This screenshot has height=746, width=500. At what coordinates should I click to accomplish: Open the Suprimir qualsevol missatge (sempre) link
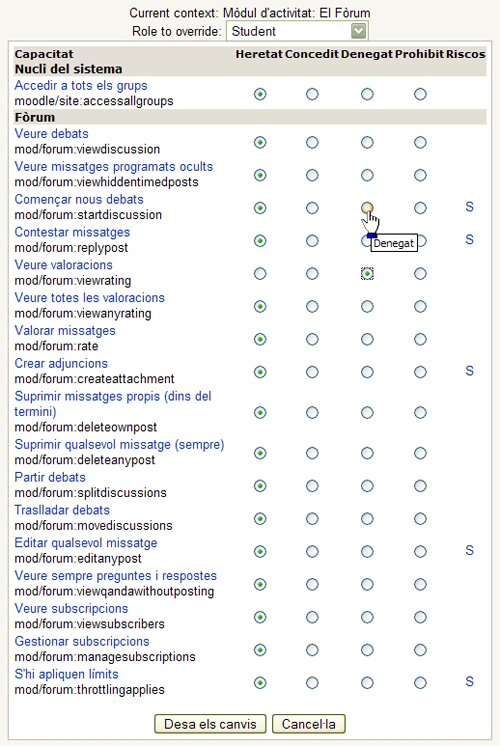point(119,444)
